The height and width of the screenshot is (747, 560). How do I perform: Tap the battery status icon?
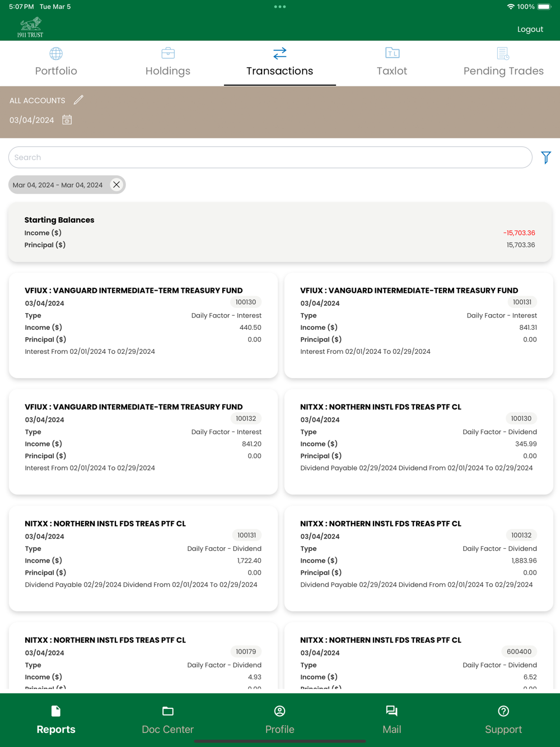point(544,7)
